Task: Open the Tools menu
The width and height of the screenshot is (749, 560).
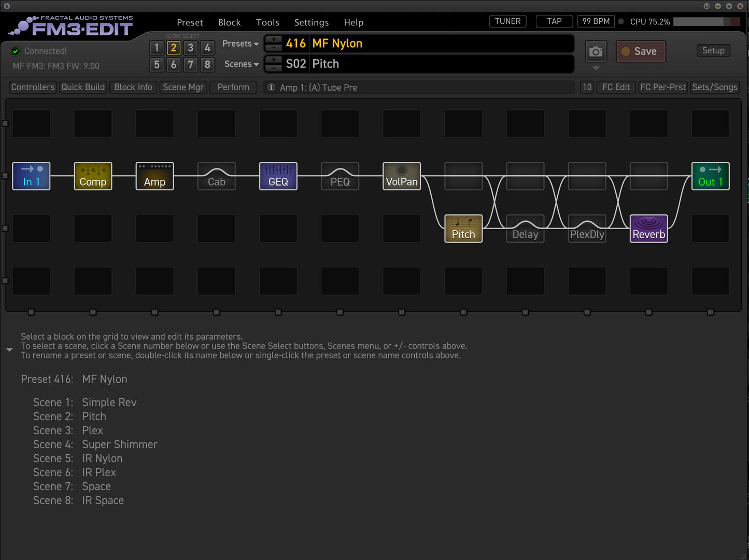Action: (267, 22)
